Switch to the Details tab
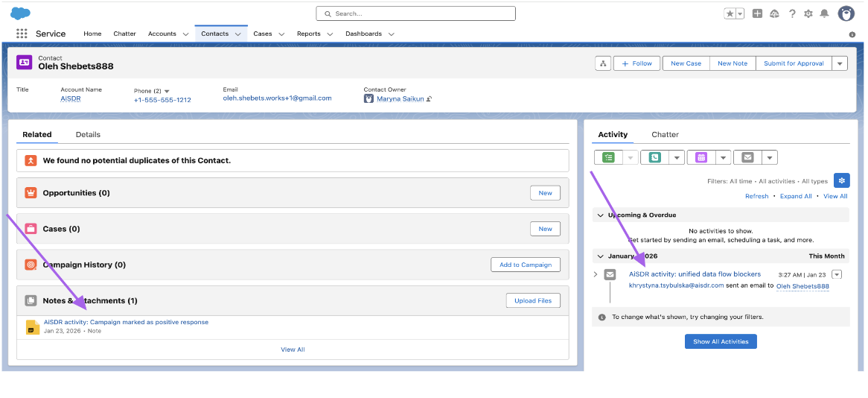 [x=88, y=135]
